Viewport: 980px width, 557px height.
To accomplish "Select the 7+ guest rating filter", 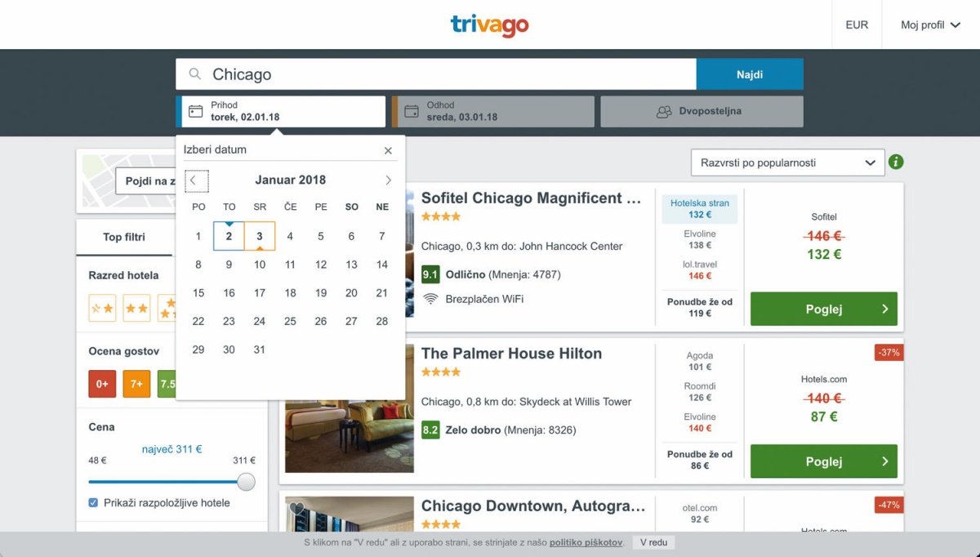I will [136, 384].
